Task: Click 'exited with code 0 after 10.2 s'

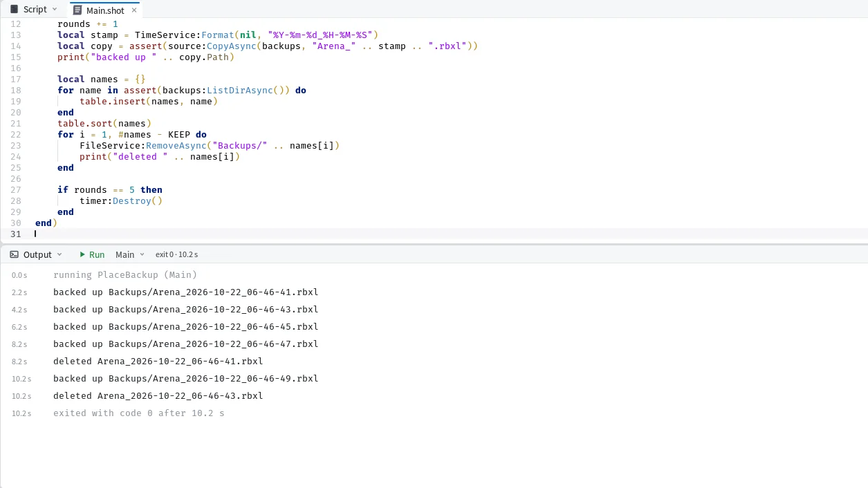Action: 139,413
